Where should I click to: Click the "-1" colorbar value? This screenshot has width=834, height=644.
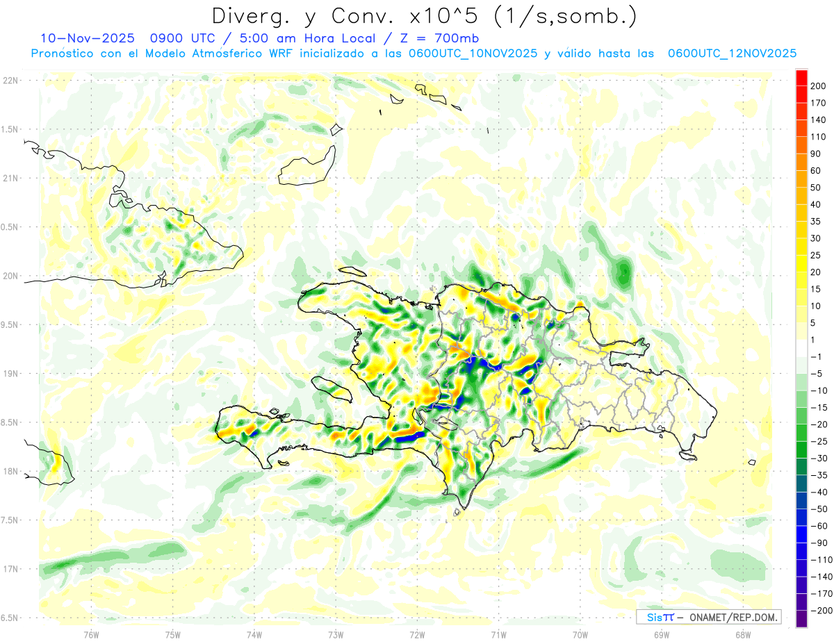tap(817, 356)
